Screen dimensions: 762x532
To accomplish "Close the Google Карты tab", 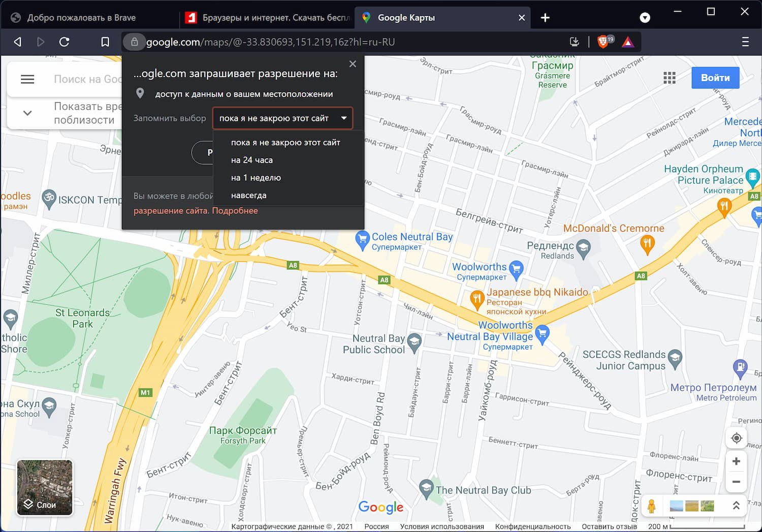I will (x=522, y=18).
